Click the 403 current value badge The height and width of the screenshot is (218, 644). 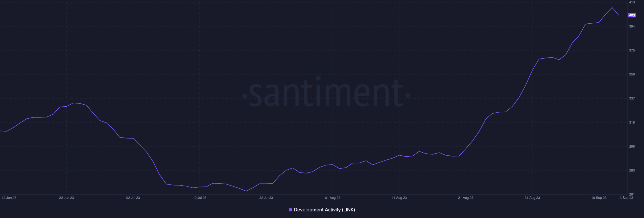pos(632,15)
